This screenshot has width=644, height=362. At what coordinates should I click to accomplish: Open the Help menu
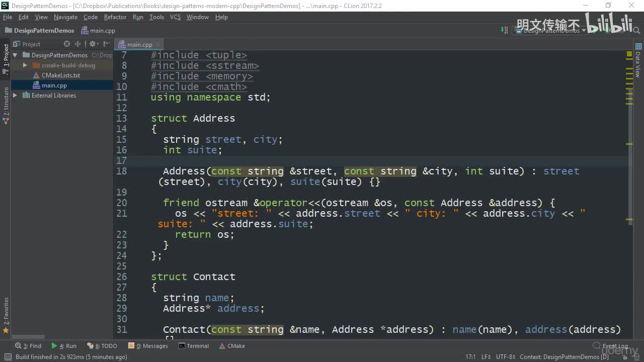point(221,17)
